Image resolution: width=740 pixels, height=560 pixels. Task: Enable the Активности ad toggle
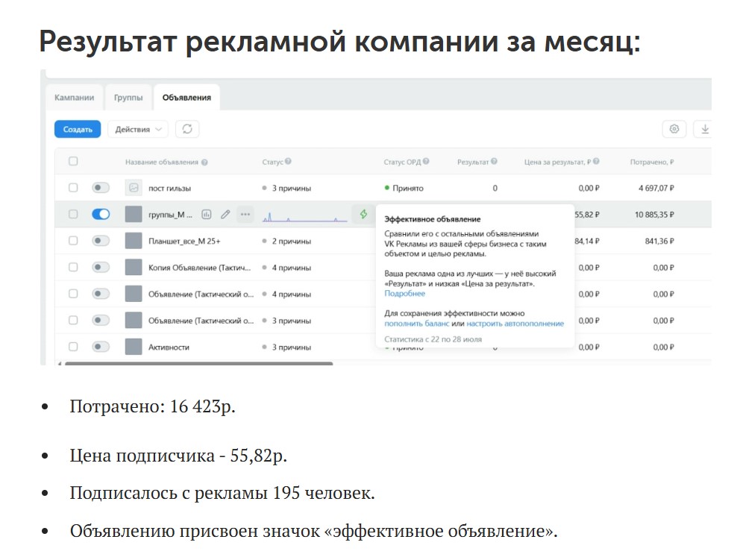[101, 347]
